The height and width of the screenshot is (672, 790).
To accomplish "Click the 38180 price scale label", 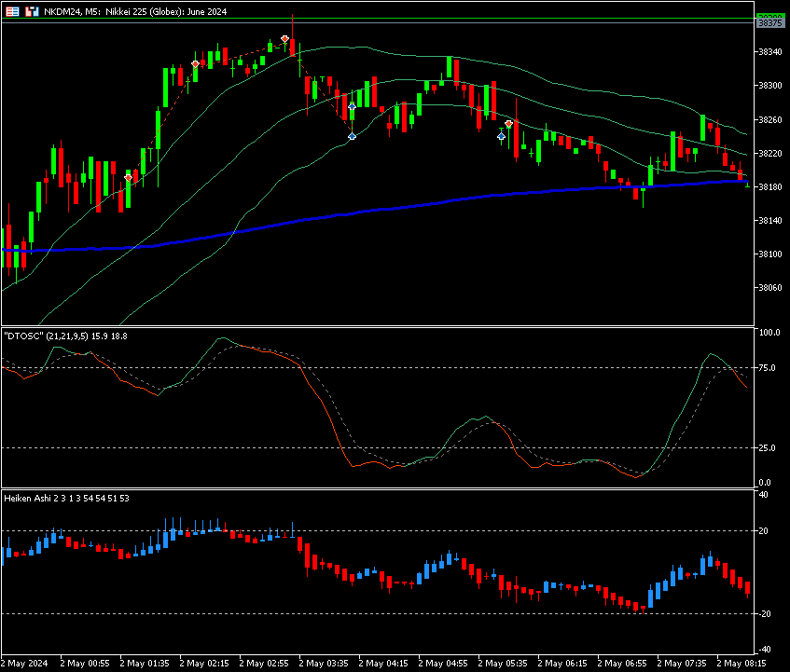I will tap(770, 186).
